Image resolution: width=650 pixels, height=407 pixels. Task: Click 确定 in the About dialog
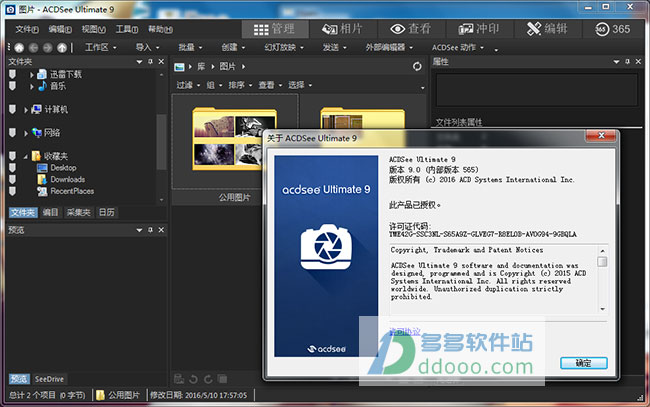[584, 363]
